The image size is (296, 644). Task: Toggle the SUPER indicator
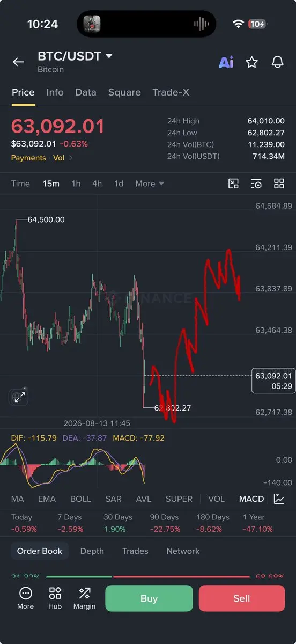pyautogui.click(x=179, y=499)
